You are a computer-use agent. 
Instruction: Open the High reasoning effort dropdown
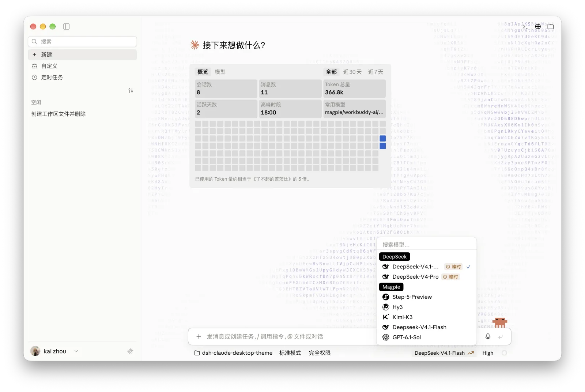coord(488,353)
